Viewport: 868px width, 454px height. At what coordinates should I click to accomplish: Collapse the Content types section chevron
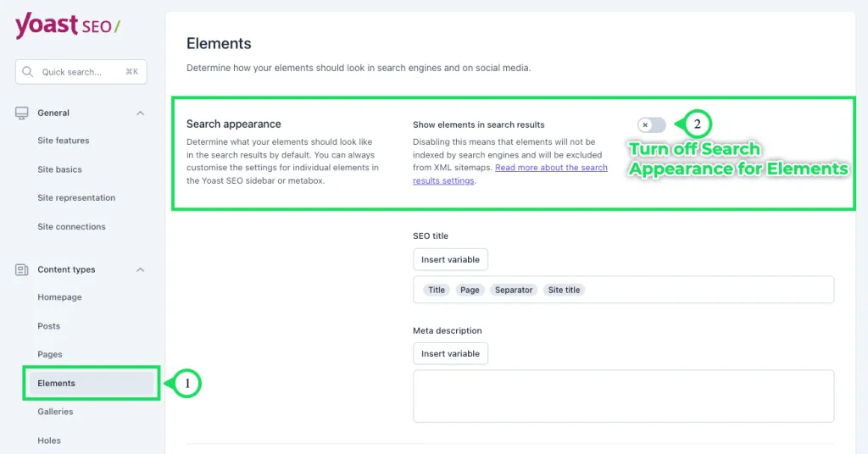pos(140,270)
